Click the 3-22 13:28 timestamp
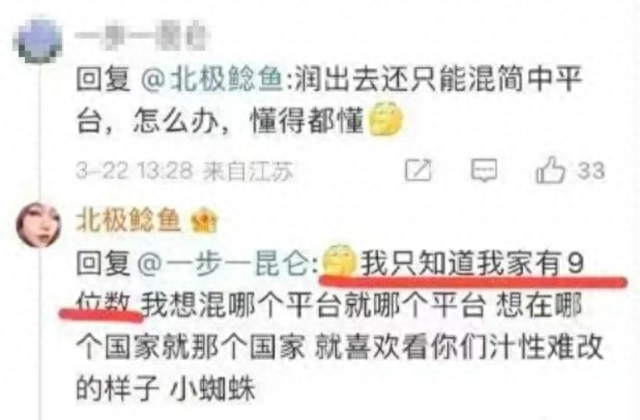The image size is (640, 420). (134, 171)
